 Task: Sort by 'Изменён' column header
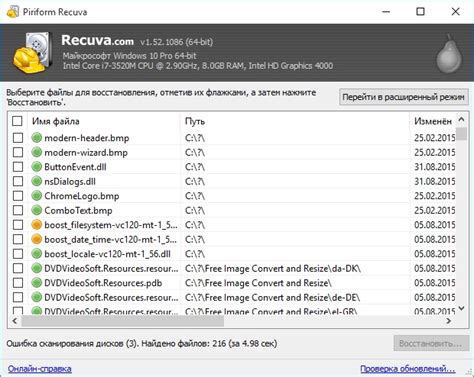point(433,121)
